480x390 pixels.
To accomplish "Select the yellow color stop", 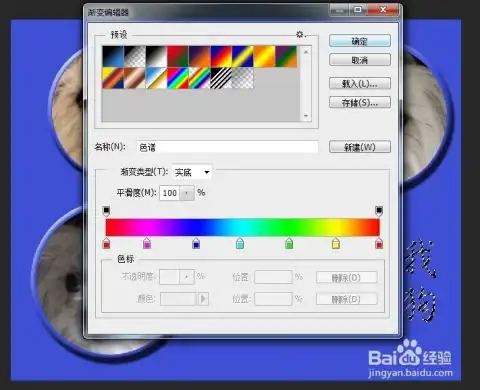I will [x=336, y=243].
